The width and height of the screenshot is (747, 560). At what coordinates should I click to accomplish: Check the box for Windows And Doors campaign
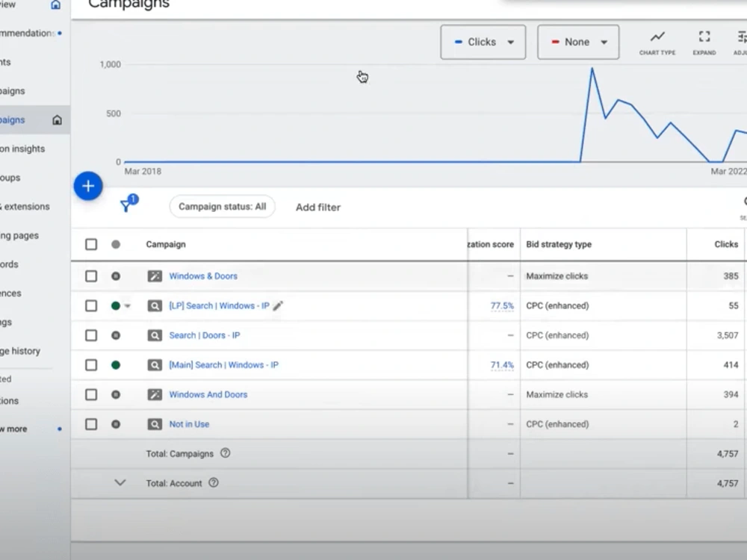pyautogui.click(x=91, y=394)
